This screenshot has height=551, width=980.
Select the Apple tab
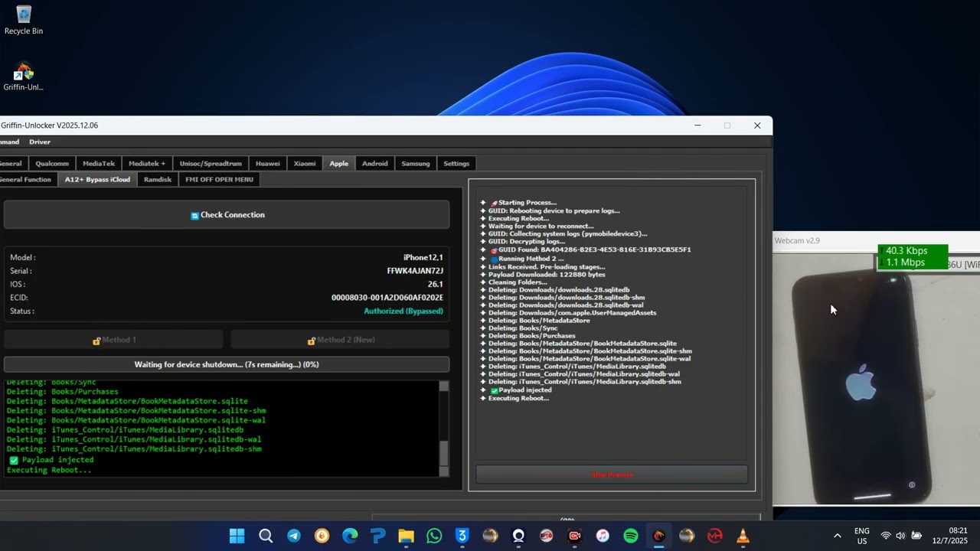click(339, 163)
